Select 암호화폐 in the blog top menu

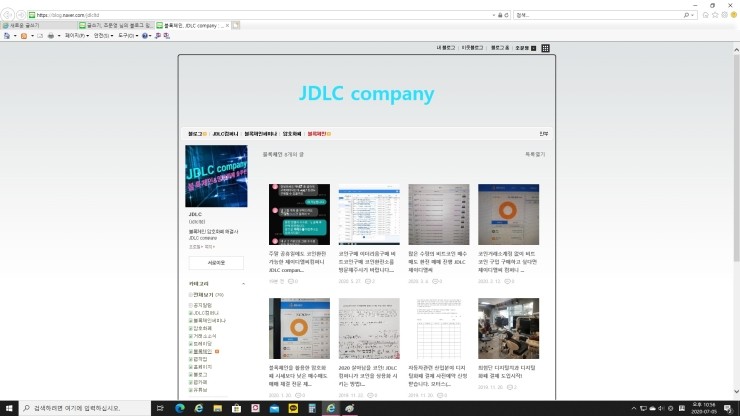tap(292, 134)
